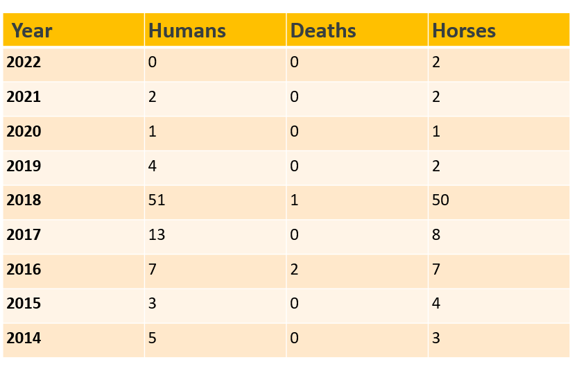Click Horses value 50 for 2018
This screenshot has height=371, width=588.
point(440,200)
